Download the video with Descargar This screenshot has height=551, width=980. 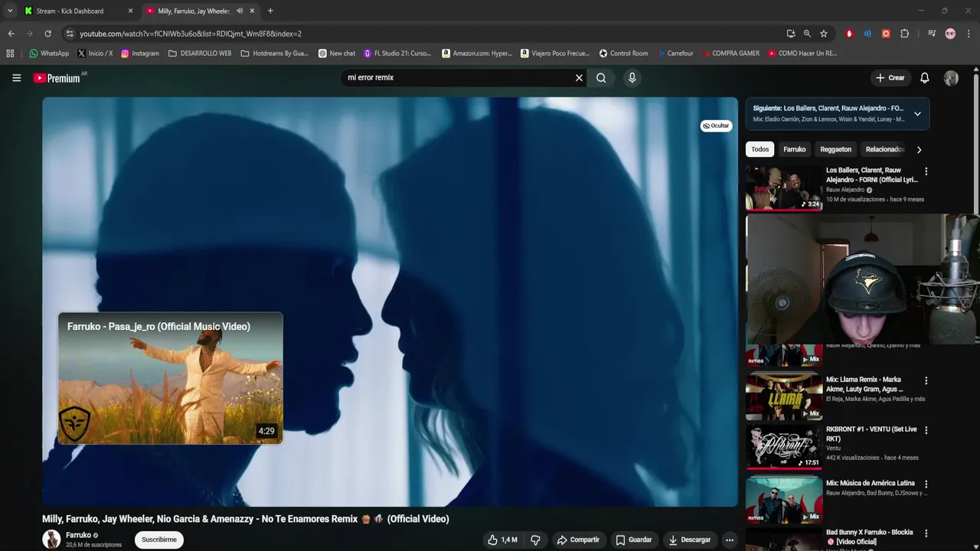click(689, 540)
